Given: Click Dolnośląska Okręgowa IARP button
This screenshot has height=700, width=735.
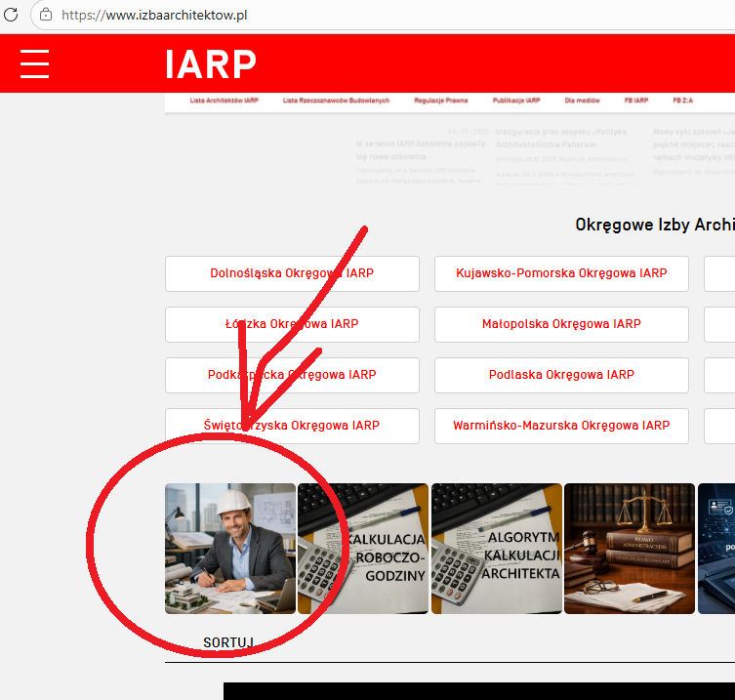Looking at the screenshot, I should tap(292, 273).
